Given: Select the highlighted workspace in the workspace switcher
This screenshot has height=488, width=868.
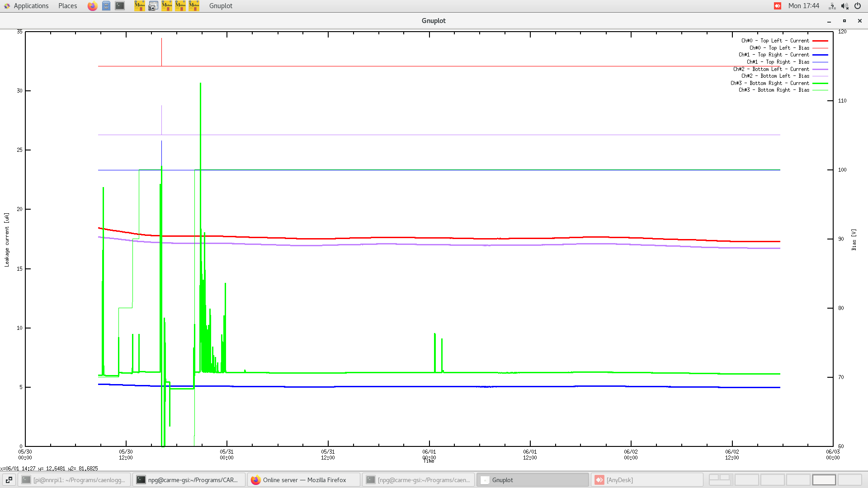Looking at the screenshot, I should pyautogui.click(x=824, y=479).
